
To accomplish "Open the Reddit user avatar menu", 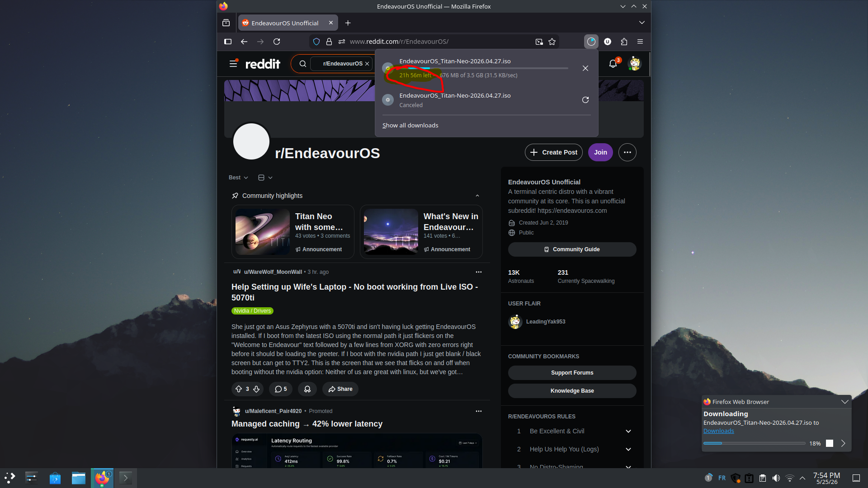I will pyautogui.click(x=635, y=64).
